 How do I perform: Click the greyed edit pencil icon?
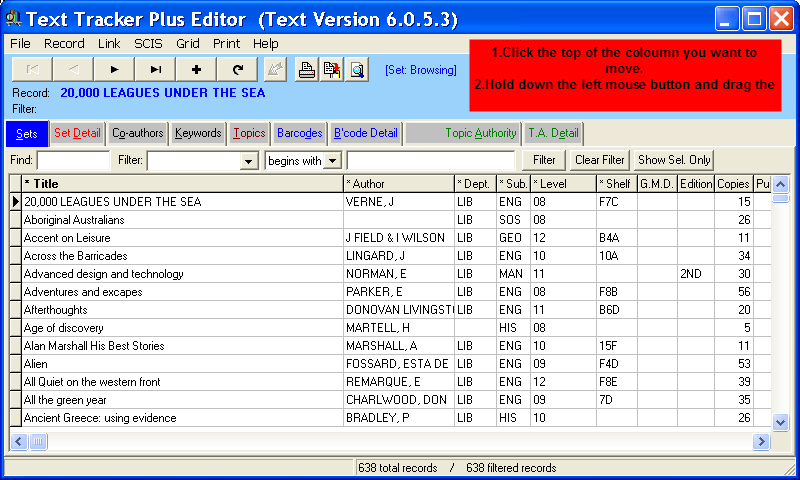click(276, 69)
